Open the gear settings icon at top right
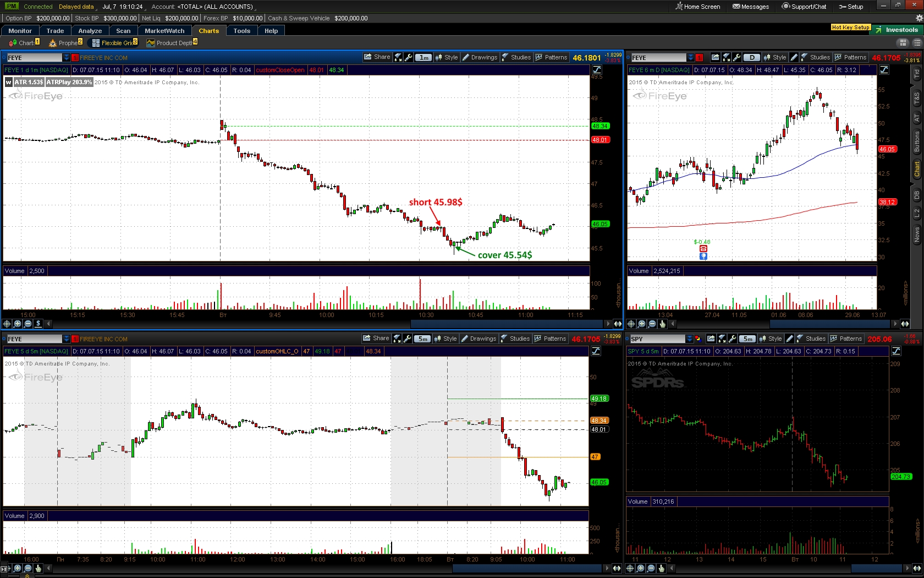This screenshot has height=578, width=924. click(x=919, y=18)
